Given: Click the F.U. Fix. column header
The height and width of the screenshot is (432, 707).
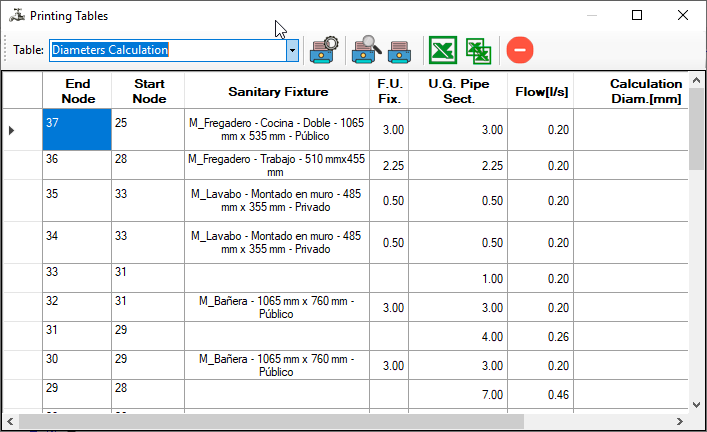Looking at the screenshot, I should pyautogui.click(x=389, y=91).
